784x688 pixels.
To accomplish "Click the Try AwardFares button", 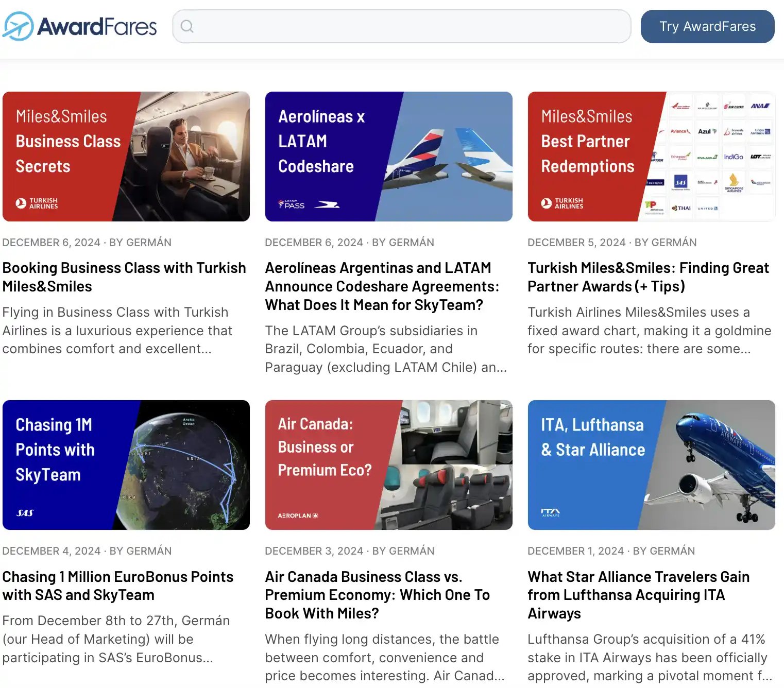I will tap(707, 26).
